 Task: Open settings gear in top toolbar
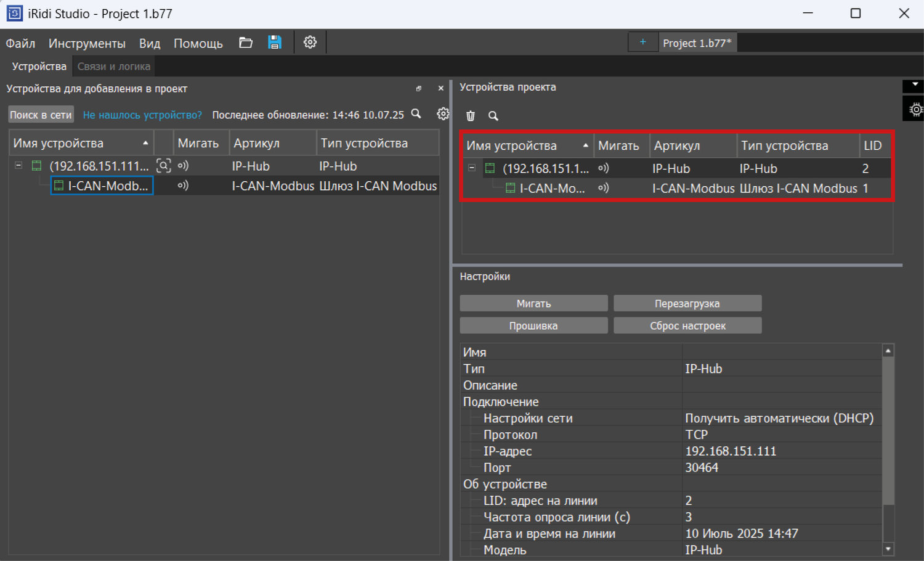click(x=310, y=43)
